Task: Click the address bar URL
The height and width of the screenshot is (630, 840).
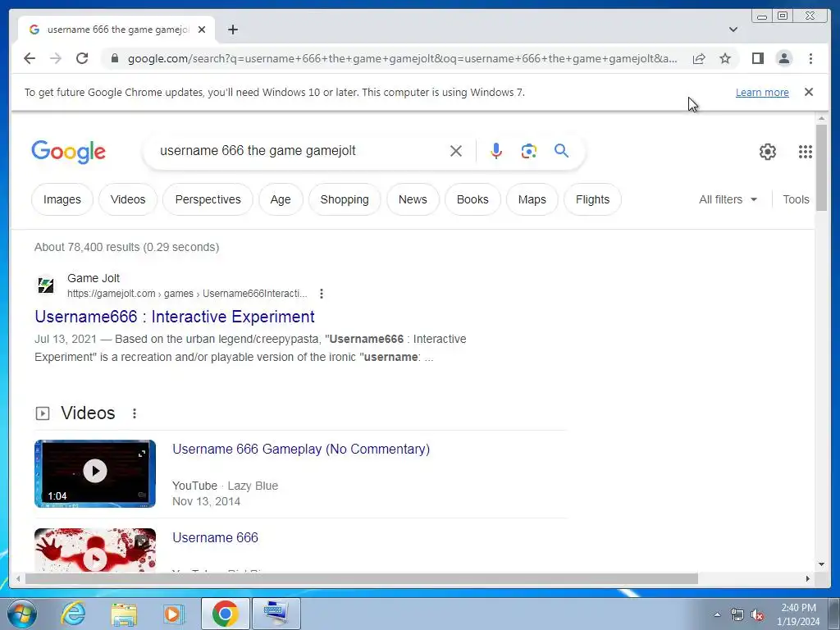Action: click(x=402, y=58)
